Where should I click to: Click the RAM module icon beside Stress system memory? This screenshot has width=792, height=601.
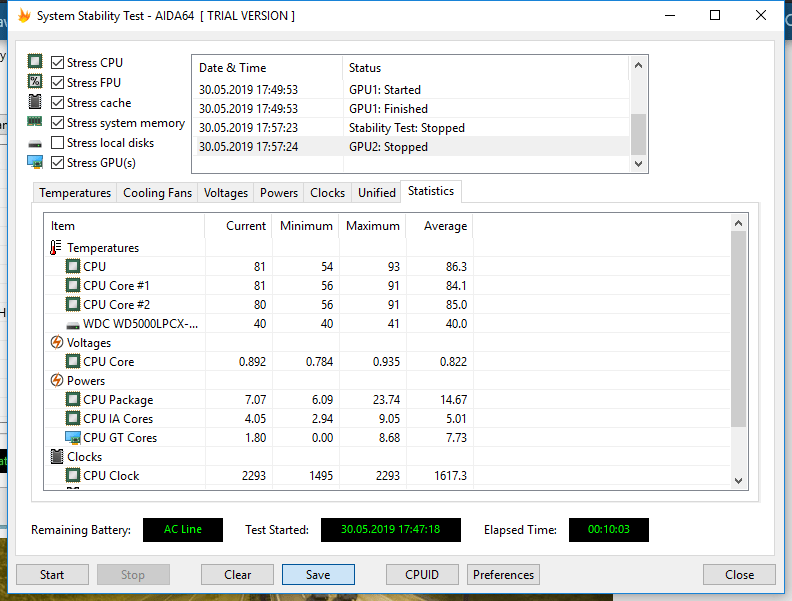tap(35, 121)
